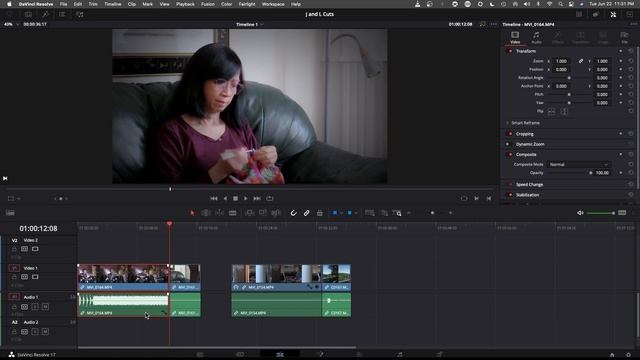
Task: Open Timeline View Options icon
Action: click(x=10, y=213)
